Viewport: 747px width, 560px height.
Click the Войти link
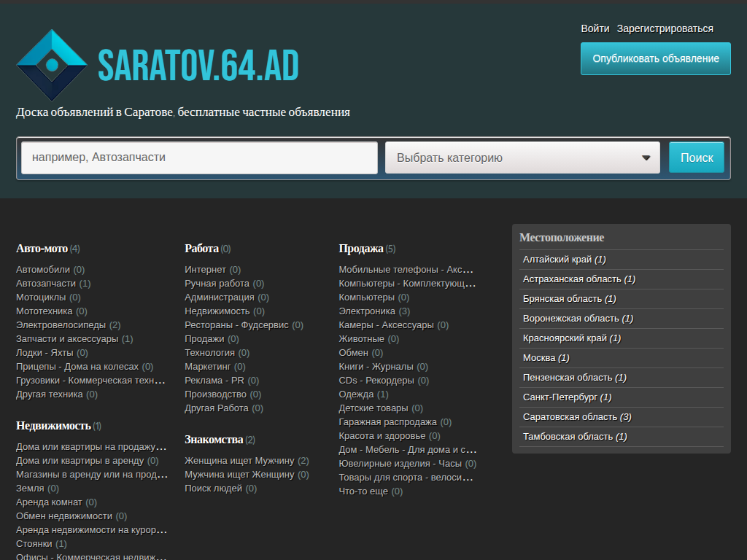coord(594,28)
